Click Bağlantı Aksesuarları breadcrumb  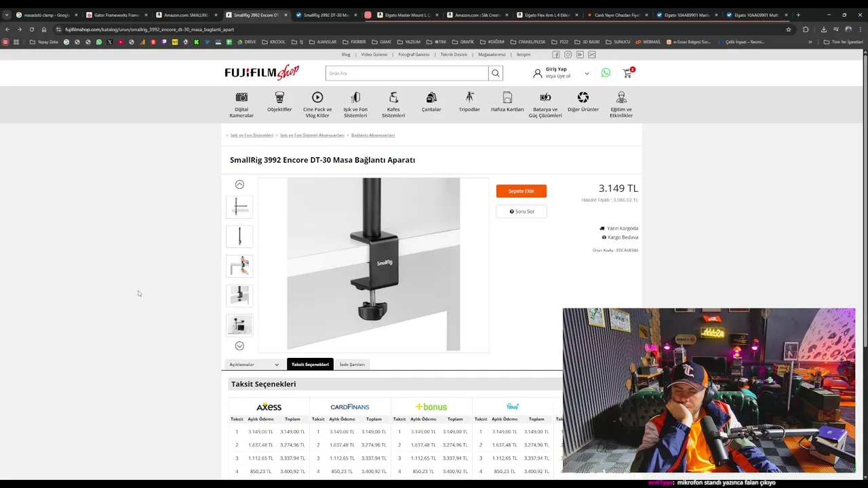tap(373, 135)
